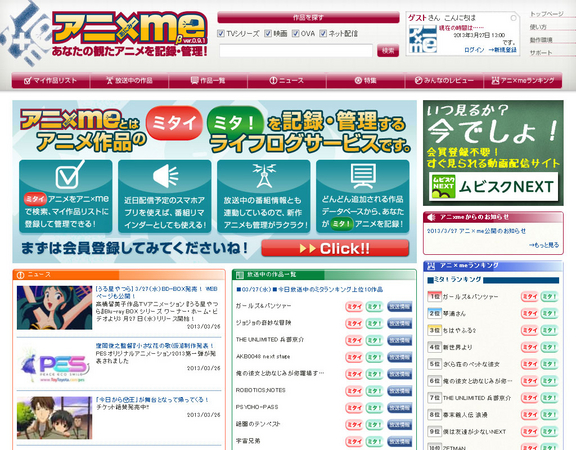This screenshot has height=450, width=576.
Task: Click the green ミタ! button for ジョジョの奇妙な冒険
Action: point(374,323)
